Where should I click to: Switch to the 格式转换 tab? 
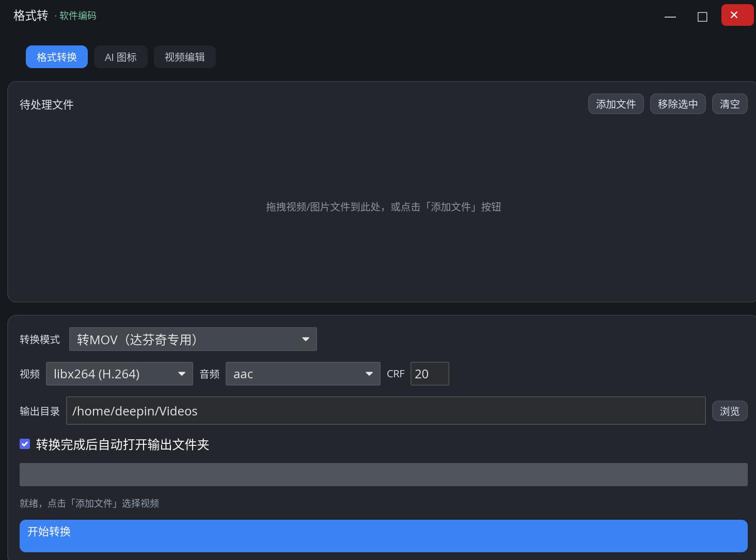[x=57, y=57]
